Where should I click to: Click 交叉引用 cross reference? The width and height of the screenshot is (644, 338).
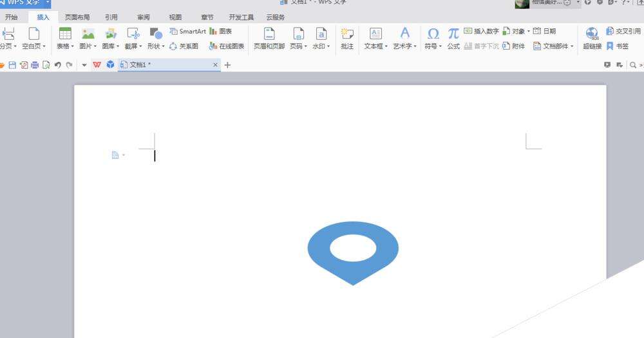[x=623, y=31]
